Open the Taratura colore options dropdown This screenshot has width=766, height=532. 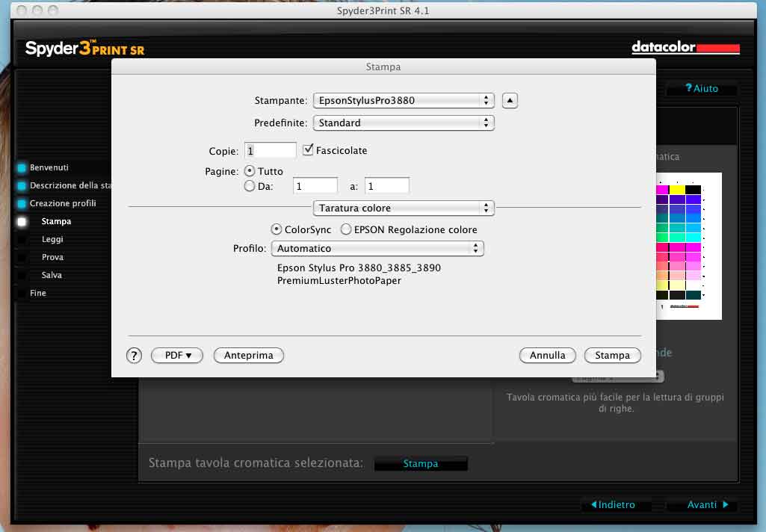[x=404, y=208]
